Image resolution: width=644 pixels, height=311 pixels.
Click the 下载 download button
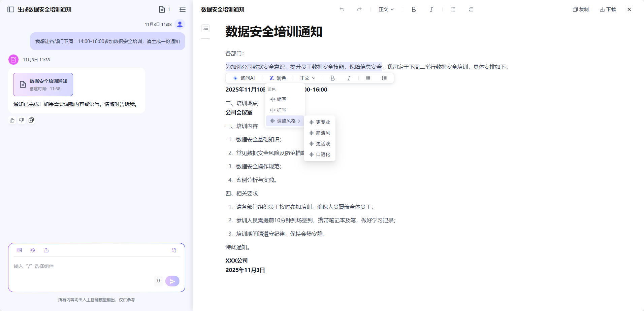click(x=608, y=9)
